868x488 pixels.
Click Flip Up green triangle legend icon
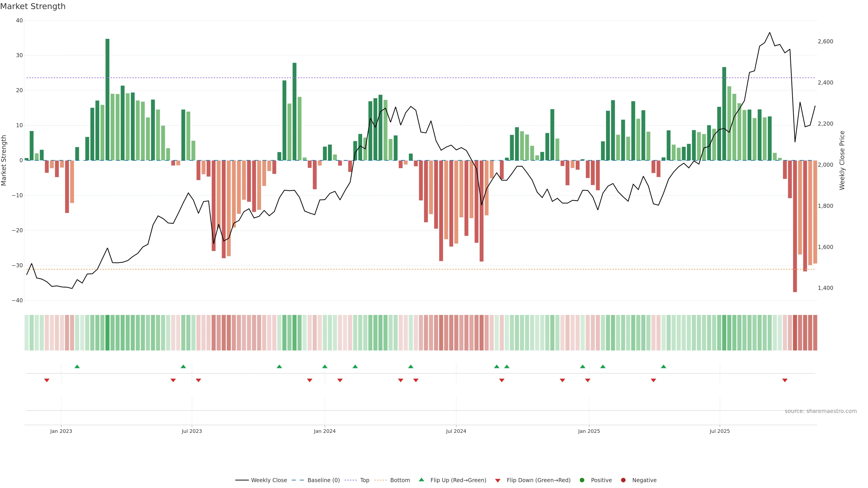point(421,480)
